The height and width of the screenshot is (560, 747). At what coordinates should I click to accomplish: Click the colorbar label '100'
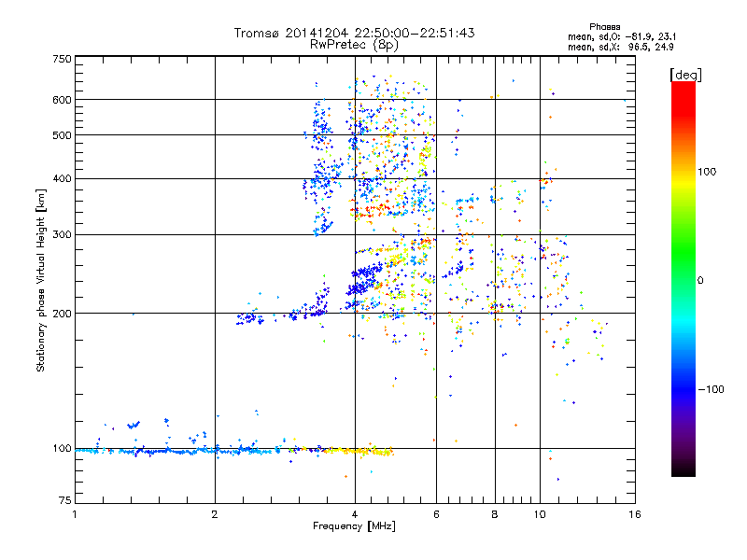tap(707, 172)
